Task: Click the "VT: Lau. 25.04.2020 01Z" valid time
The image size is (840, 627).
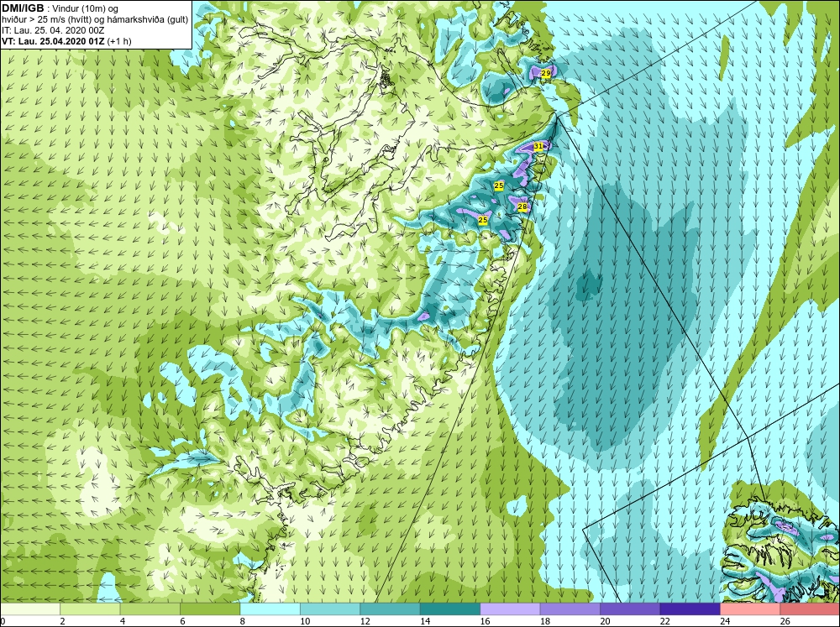Action: click(54, 41)
